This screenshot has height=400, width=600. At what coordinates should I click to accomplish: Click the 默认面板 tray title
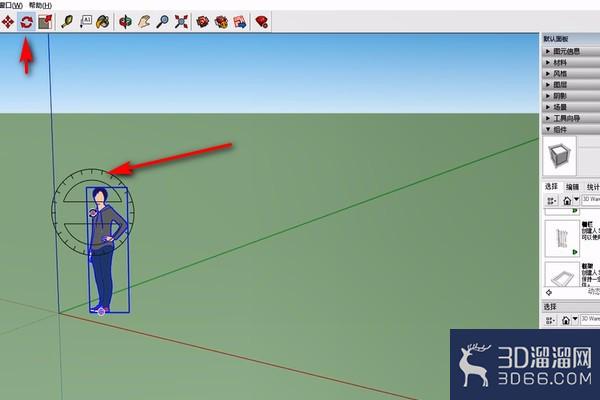(x=556, y=39)
